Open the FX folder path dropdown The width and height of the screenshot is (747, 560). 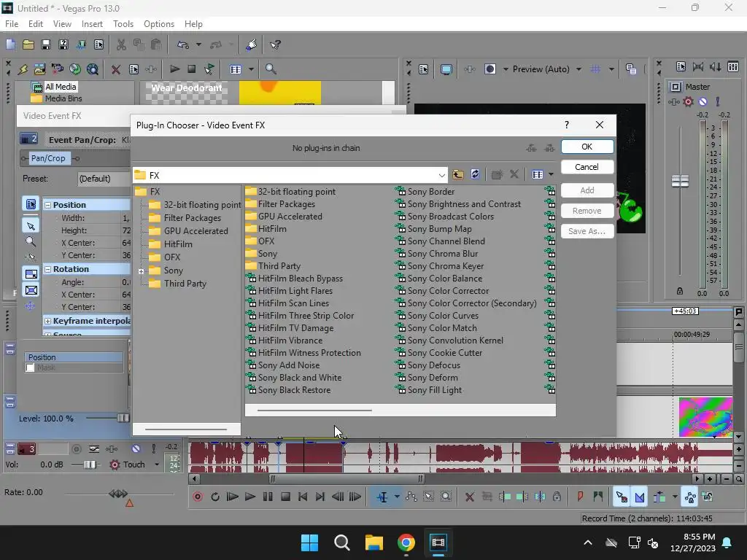point(441,175)
